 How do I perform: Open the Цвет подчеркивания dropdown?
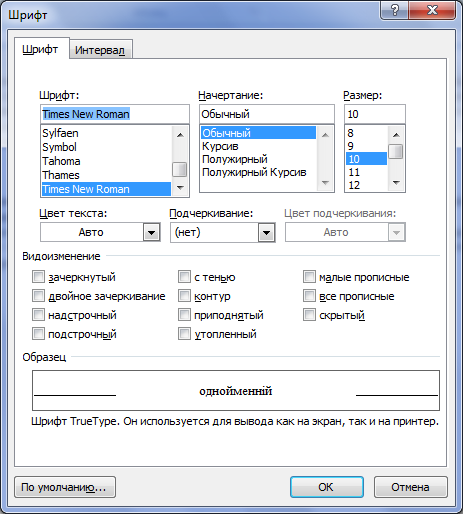396,232
